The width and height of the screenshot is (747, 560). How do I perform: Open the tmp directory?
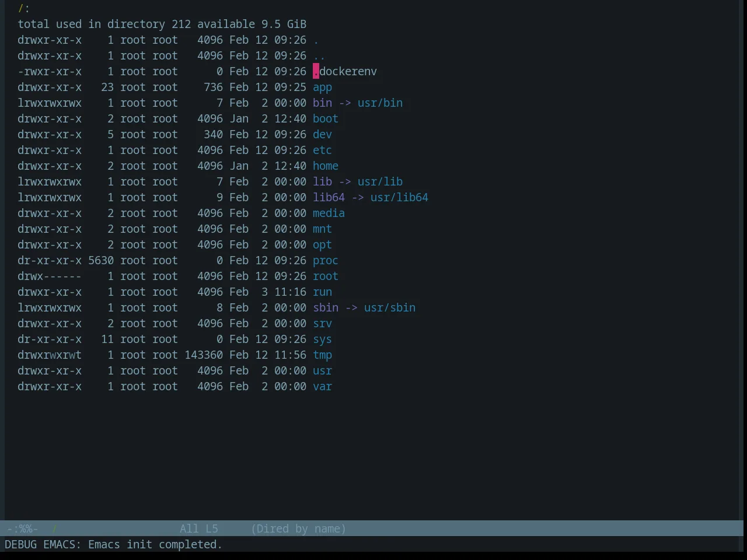click(322, 355)
